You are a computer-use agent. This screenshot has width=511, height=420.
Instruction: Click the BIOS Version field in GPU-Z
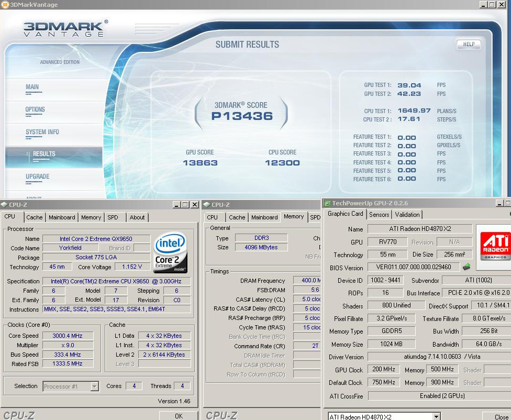(413, 267)
